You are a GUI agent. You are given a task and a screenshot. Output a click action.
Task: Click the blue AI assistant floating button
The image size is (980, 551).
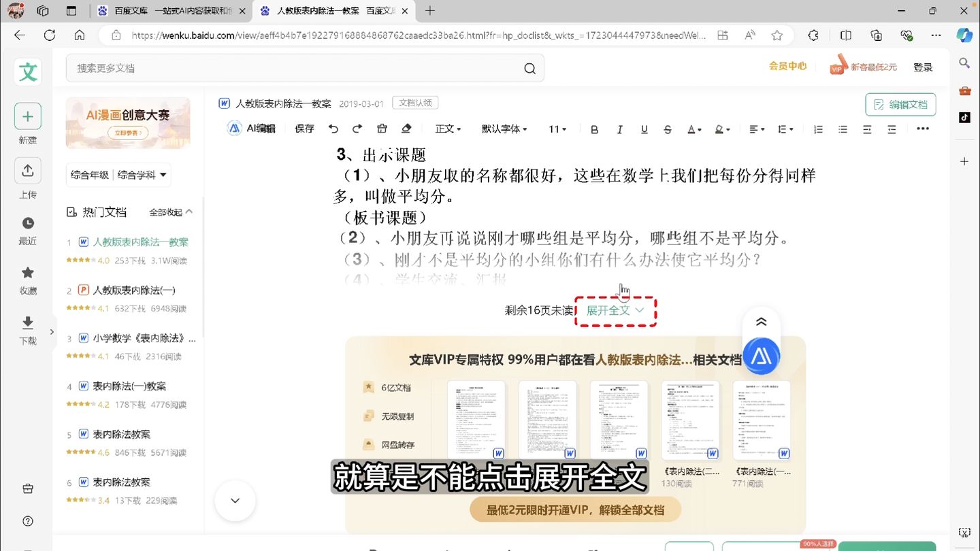coord(762,356)
